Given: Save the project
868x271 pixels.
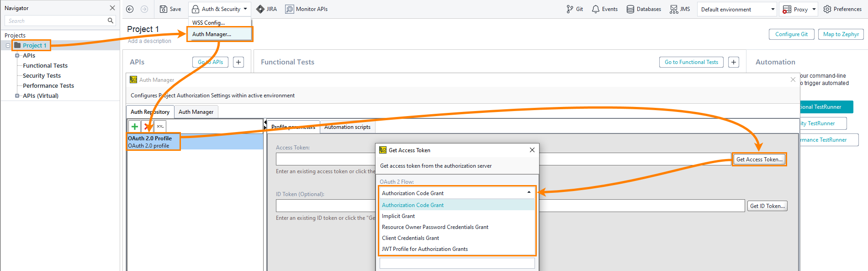Looking at the screenshot, I should 170,9.
